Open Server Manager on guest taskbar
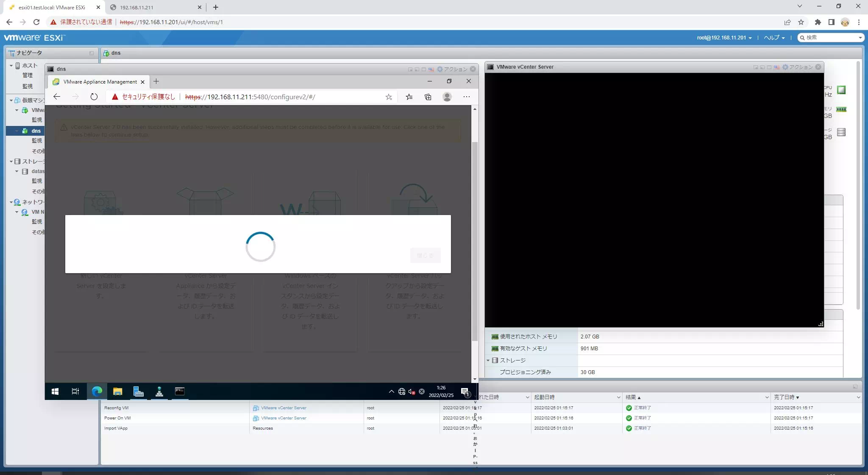The width and height of the screenshot is (868, 475). [x=138, y=391]
